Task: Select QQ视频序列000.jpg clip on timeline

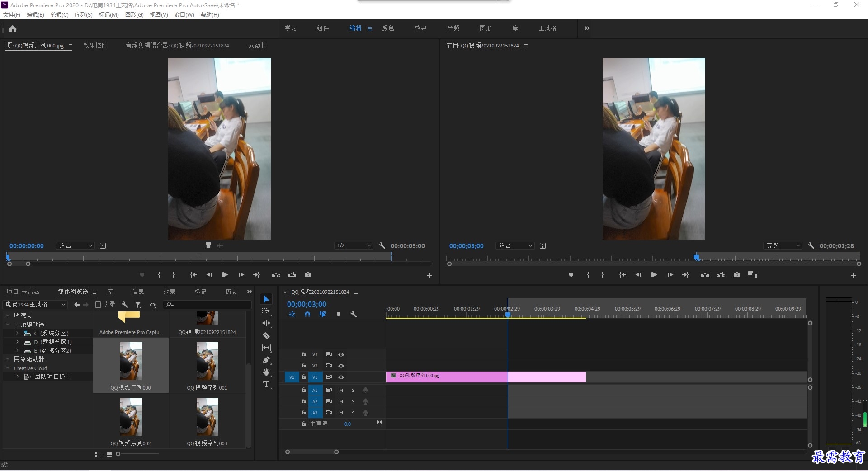Action: tap(486, 377)
